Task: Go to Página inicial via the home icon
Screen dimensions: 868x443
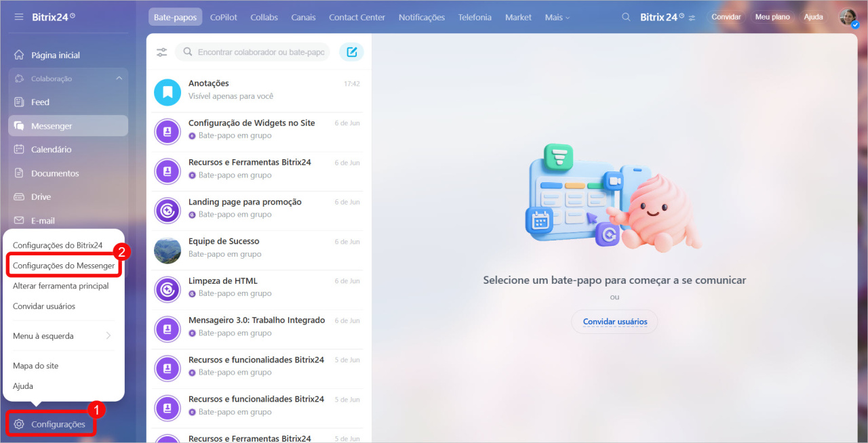Action: coord(19,55)
